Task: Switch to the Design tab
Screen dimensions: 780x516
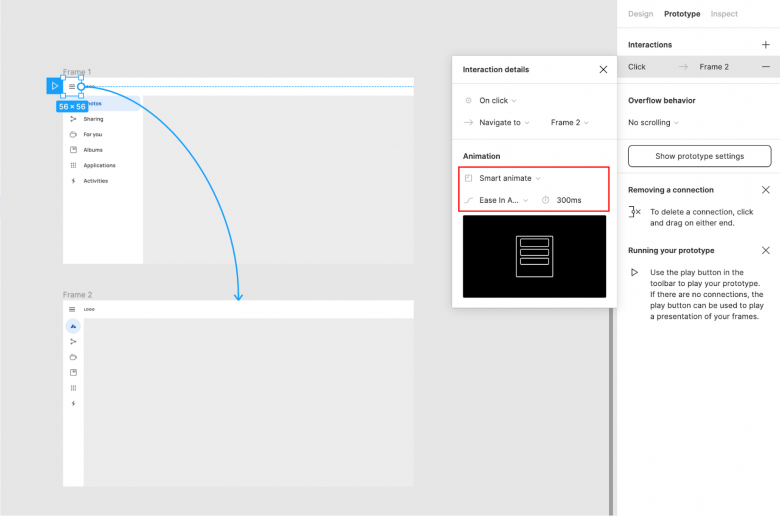Action: point(640,14)
